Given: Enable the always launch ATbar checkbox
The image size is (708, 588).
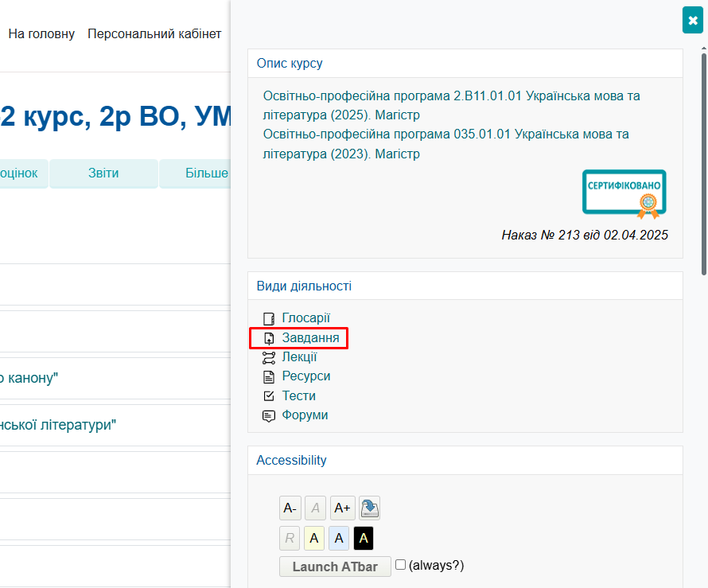Looking at the screenshot, I should [401, 565].
